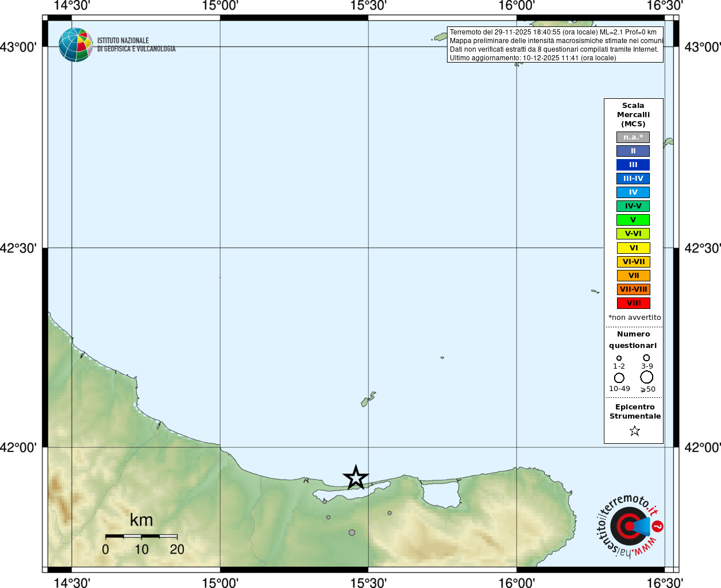The image size is (721, 588).
Task: Click the '*non avvertito' footnote text
Action: (634, 318)
